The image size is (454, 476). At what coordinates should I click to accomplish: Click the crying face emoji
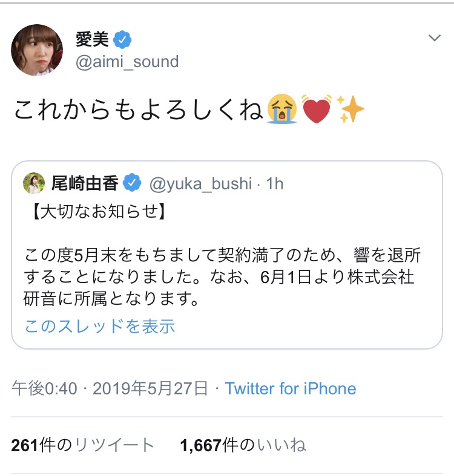[281, 110]
